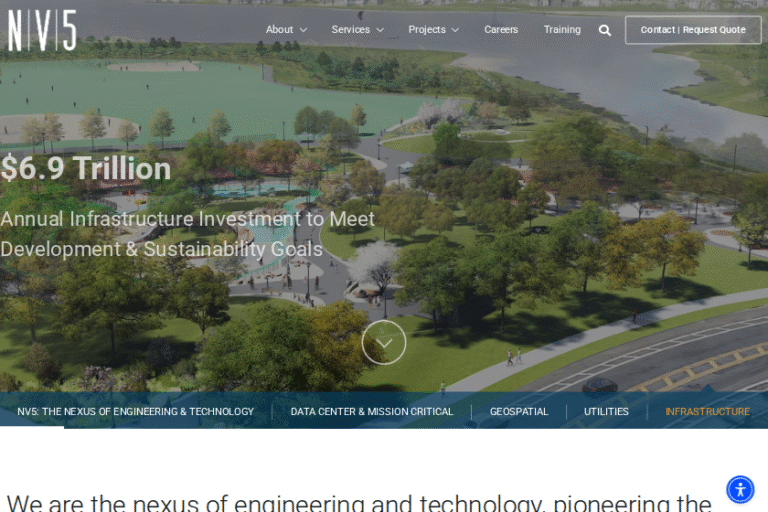Click the chevron beside Services
This screenshot has height=512, width=768.
380,30
